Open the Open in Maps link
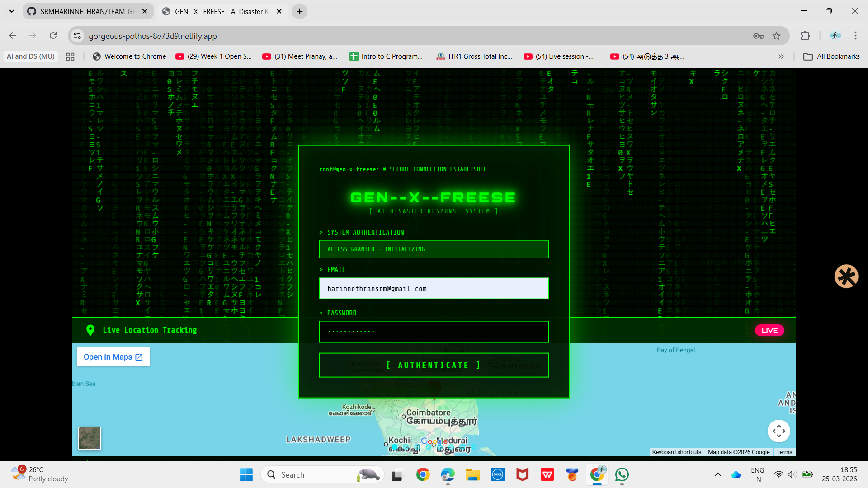Viewport: 868px width, 488px height. click(x=113, y=357)
